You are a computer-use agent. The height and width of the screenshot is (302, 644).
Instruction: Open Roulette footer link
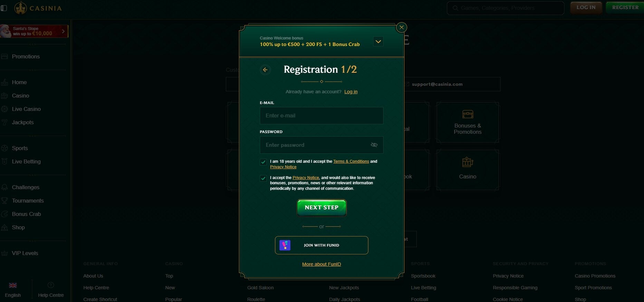point(256,300)
